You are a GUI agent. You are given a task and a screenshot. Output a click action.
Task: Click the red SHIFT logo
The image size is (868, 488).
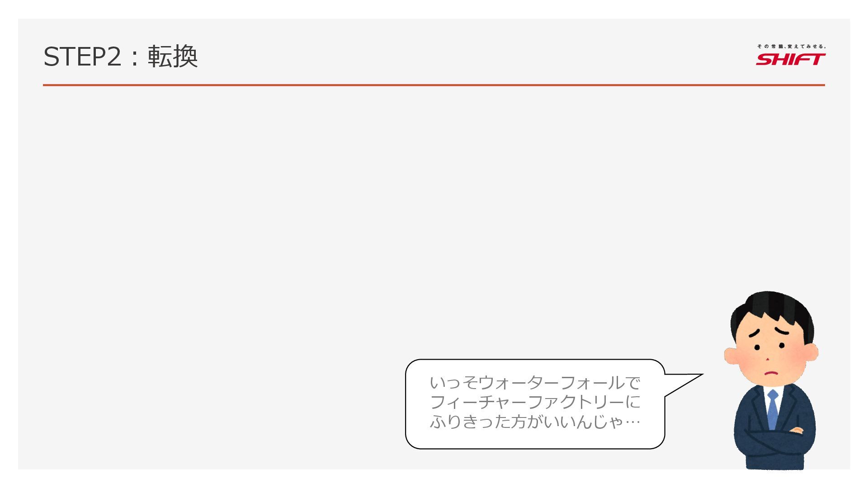790,59
